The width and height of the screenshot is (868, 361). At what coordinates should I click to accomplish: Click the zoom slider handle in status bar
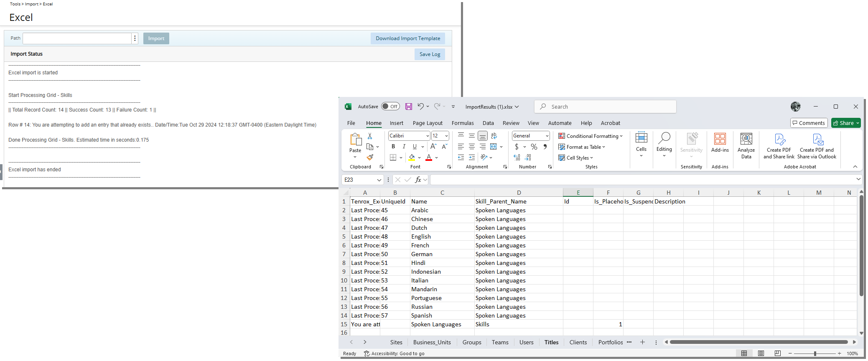(x=815, y=353)
